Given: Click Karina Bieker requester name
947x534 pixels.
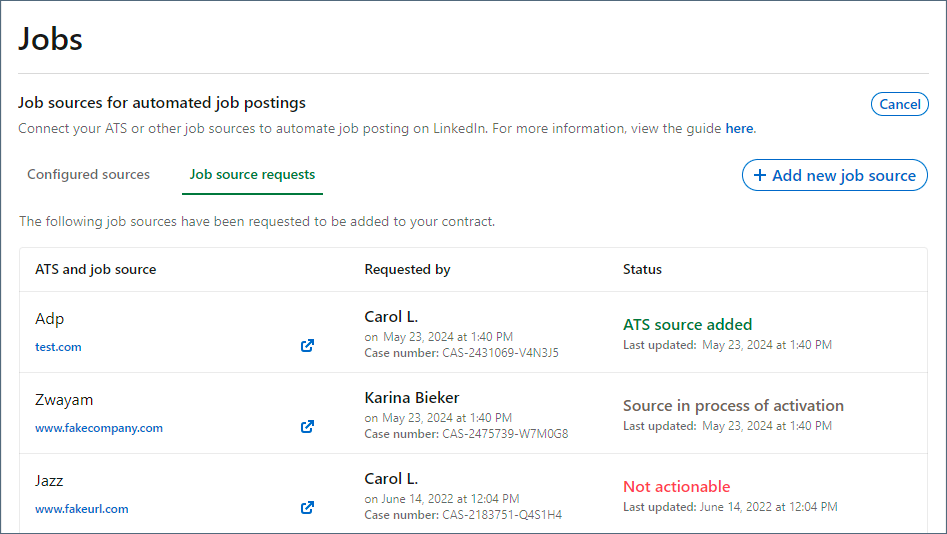Looking at the screenshot, I should pyautogui.click(x=412, y=397).
